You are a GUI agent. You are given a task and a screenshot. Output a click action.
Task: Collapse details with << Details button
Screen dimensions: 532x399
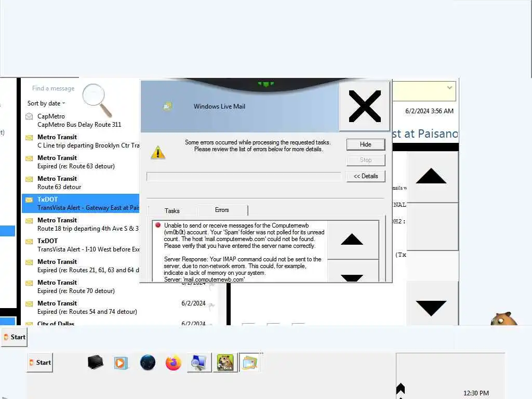[366, 176]
